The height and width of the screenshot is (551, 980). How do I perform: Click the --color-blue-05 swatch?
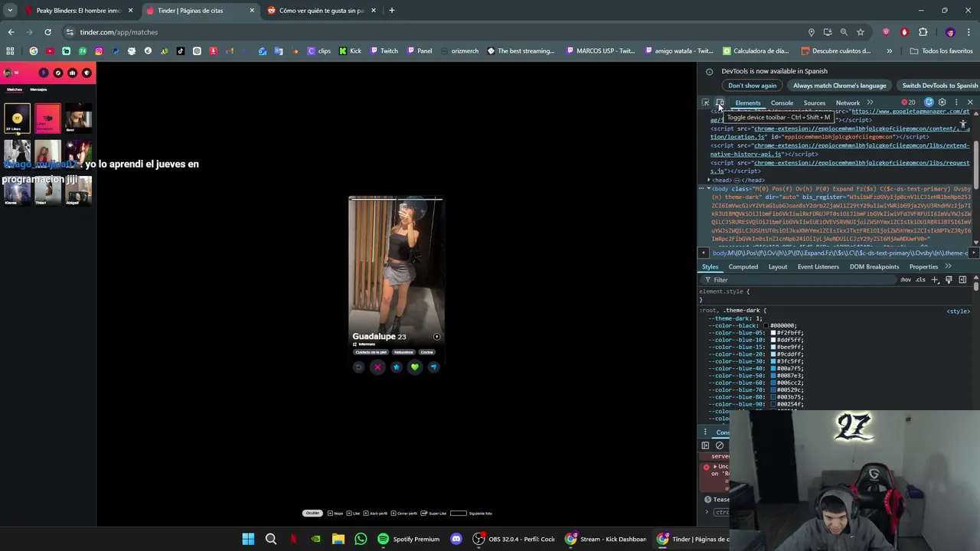point(773,333)
